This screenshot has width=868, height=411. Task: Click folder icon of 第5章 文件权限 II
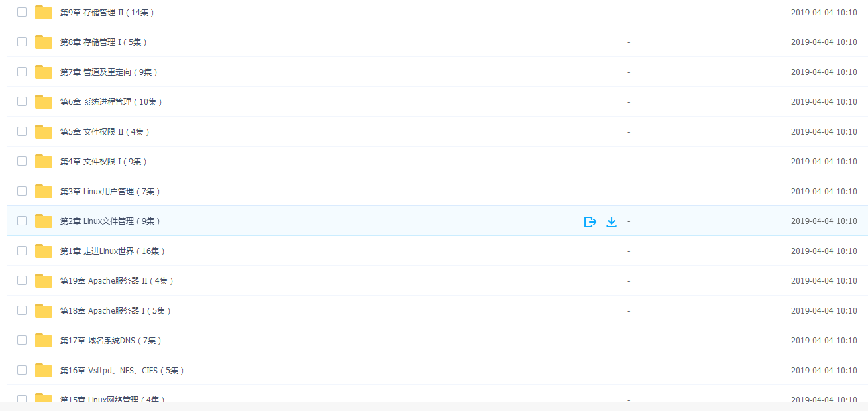coord(44,132)
